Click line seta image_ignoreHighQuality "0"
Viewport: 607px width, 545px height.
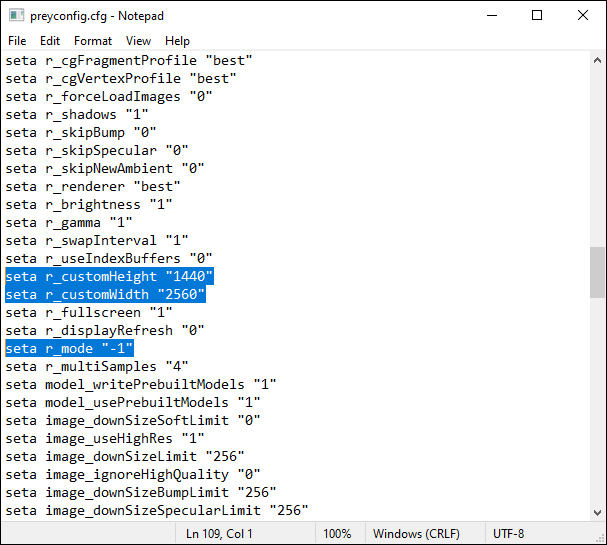tap(133, 475)
